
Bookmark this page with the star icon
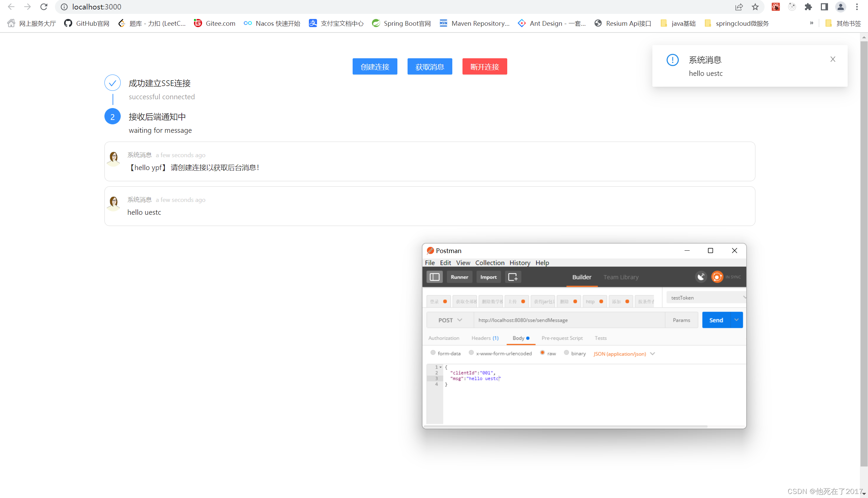[755, 7]
